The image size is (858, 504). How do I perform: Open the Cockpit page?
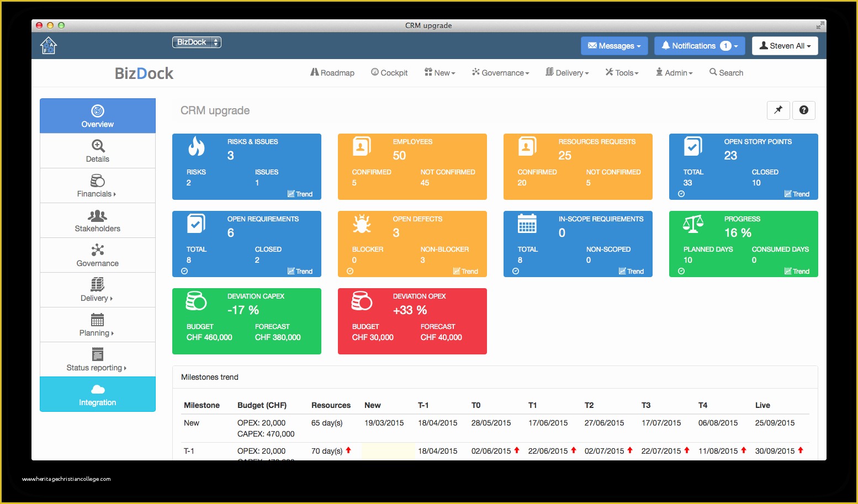click(389, 72)
